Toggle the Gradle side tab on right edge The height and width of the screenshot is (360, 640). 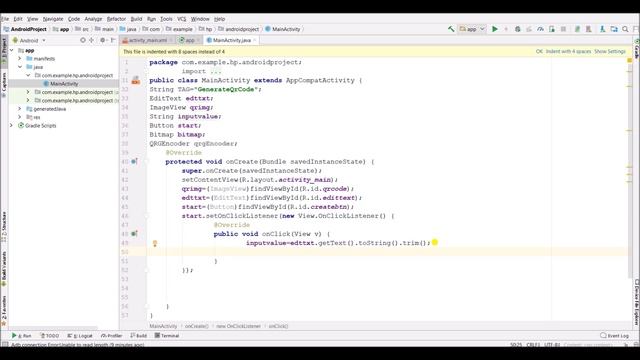tap(636, 48)
